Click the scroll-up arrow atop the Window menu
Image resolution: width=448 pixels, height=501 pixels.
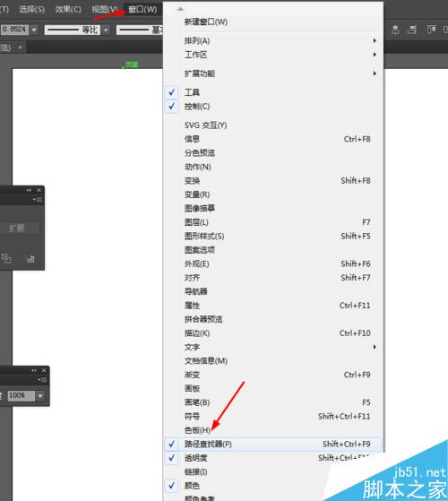pos(180,9)
